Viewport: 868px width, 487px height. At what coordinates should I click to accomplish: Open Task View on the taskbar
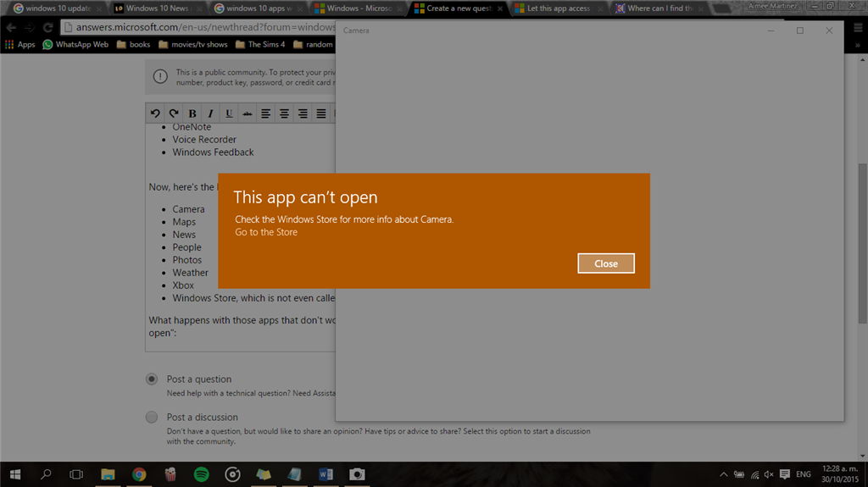pos(76,474)
